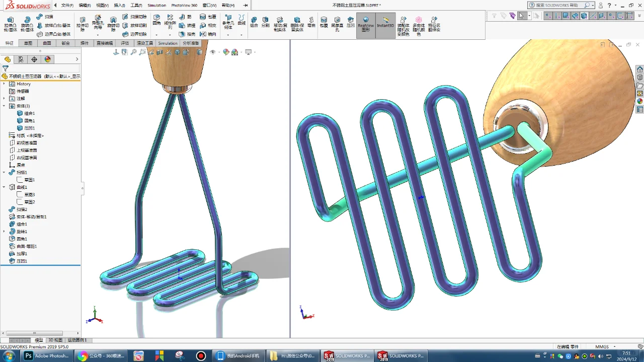Select the 拉伸切除 extruded cut tool

click(83, 24)
